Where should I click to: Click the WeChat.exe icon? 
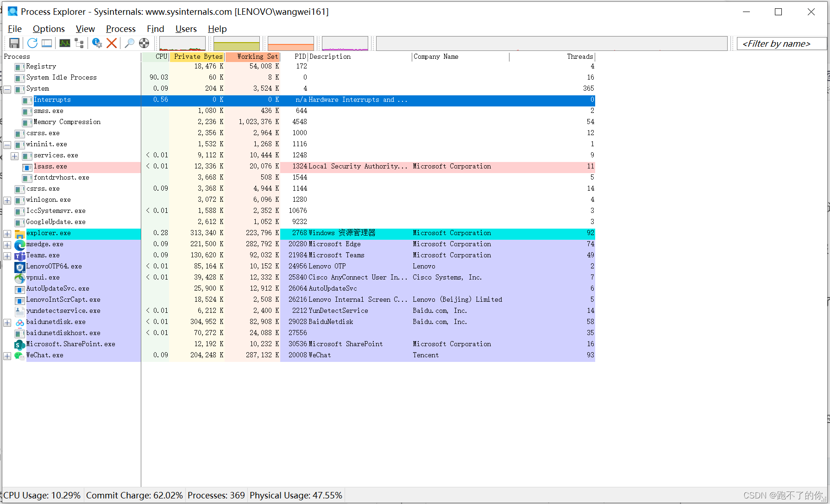click(x=19, y=356)
